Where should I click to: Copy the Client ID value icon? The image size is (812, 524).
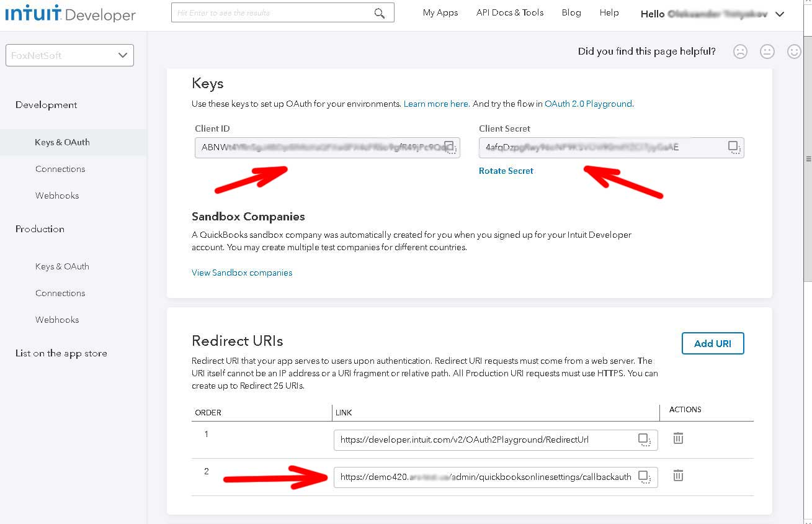(451, 147)
